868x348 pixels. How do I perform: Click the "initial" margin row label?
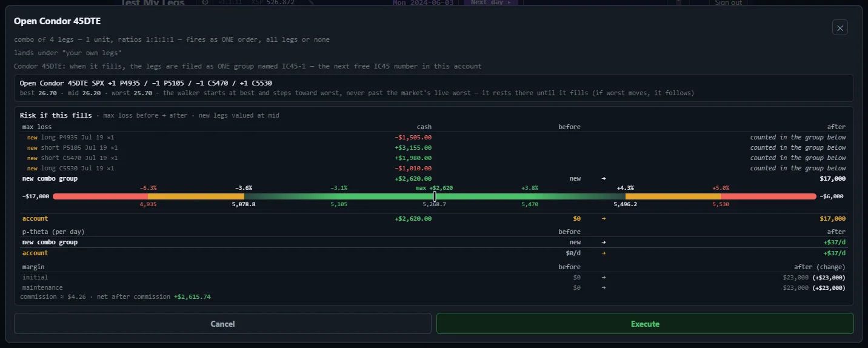[x=35, y=277]
